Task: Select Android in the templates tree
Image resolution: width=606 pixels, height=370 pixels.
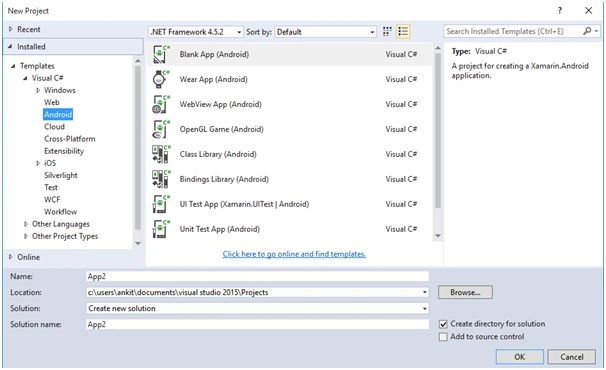Action: click(x=58, y=114)
